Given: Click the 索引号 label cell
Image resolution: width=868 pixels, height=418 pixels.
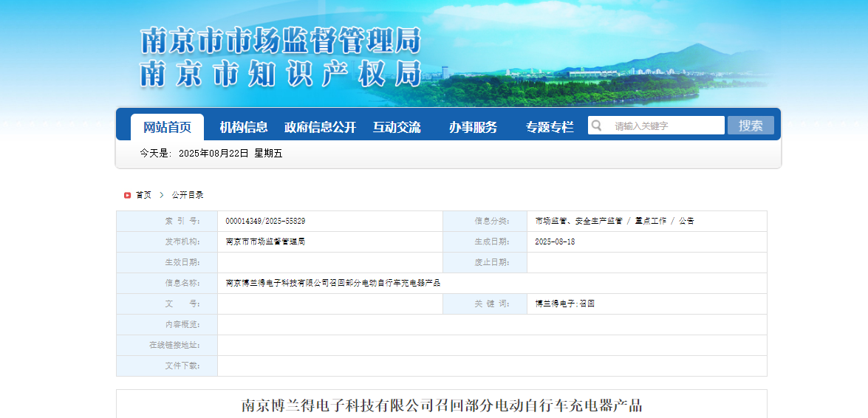Looking at the screenshot, I should click(x=167, y=221).
